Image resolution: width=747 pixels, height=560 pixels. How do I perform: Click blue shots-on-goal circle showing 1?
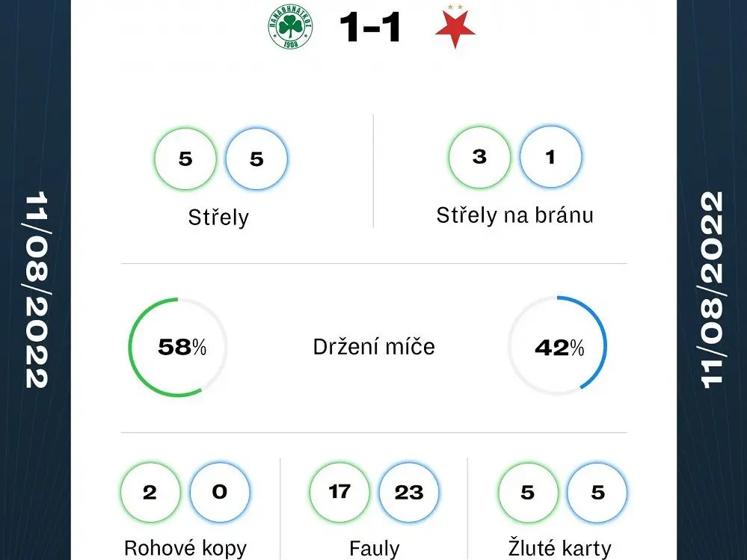point(550,157)
